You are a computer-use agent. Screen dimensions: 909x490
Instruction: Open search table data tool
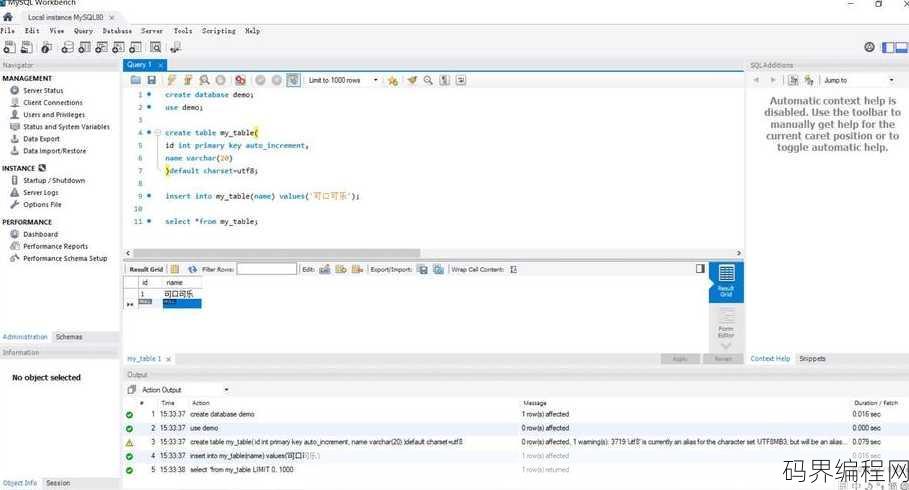point(155,48)
